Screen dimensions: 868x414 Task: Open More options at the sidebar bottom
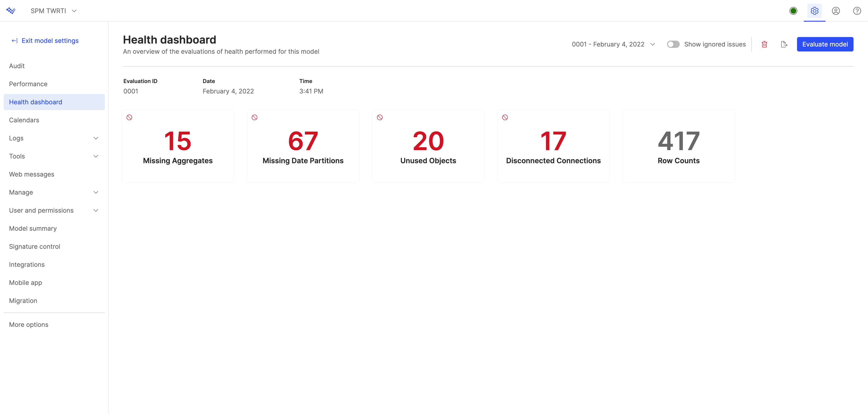29,324
